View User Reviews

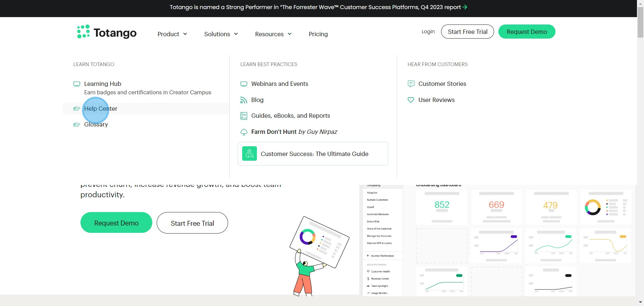click(436, 100)
